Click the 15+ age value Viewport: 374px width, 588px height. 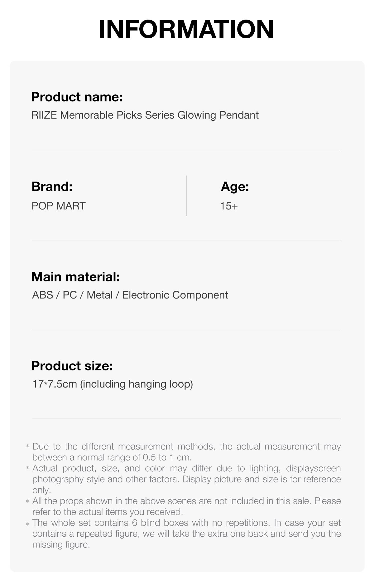[x=229, y=206]
